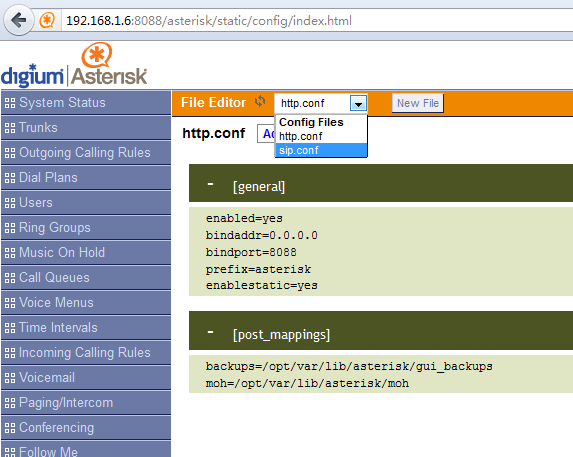Click the grid icon beside Users
573x457 pixels.
(x=10, y=203)
